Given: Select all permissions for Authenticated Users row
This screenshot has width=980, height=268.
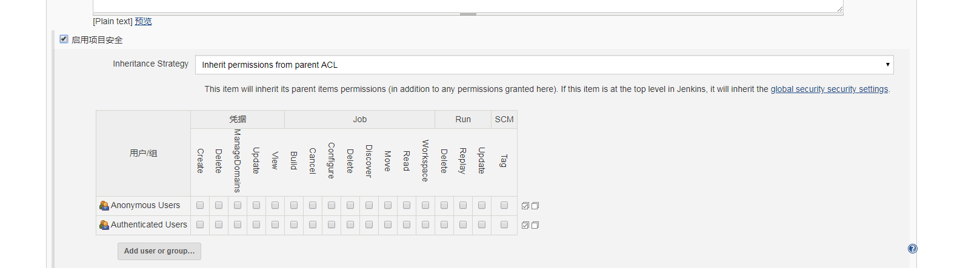Looking at the screenshot, I should click(525, 225).
